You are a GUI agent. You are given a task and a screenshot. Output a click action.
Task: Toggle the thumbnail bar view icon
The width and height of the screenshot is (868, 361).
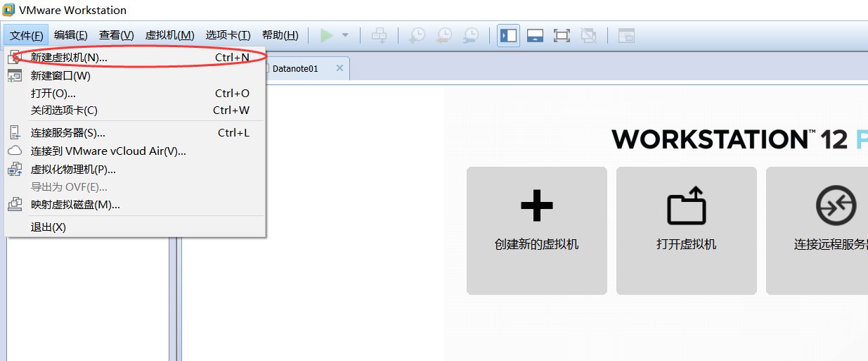(x=535, y=35)
